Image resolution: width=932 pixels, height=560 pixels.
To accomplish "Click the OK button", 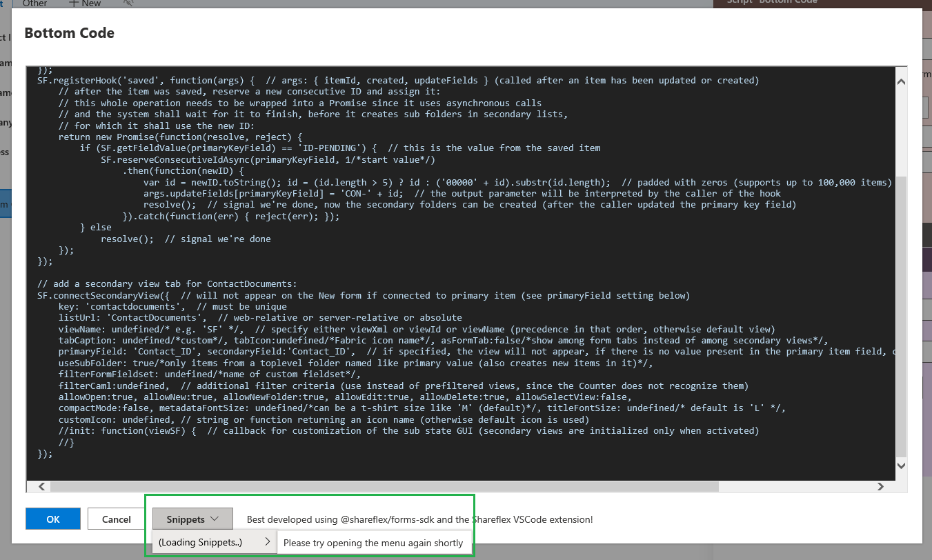I will (53, 519).
